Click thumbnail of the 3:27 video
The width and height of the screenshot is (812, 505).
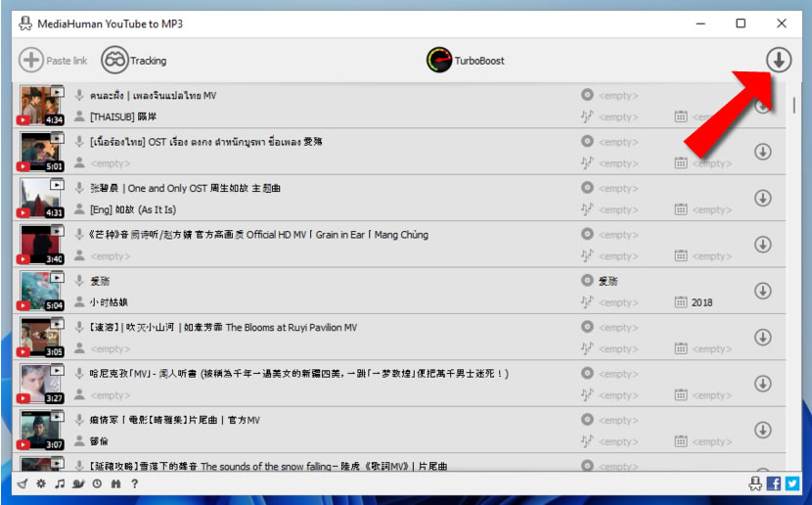41,384
